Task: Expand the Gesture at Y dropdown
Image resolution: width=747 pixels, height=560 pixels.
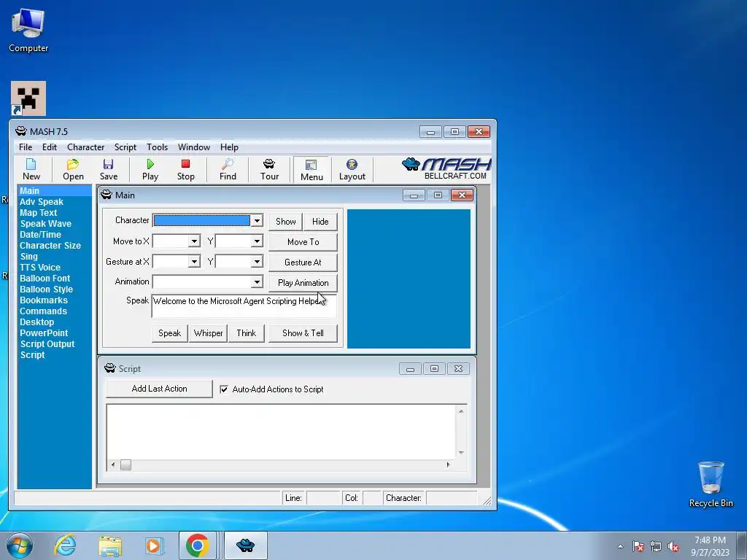Action: pos(257,262)
